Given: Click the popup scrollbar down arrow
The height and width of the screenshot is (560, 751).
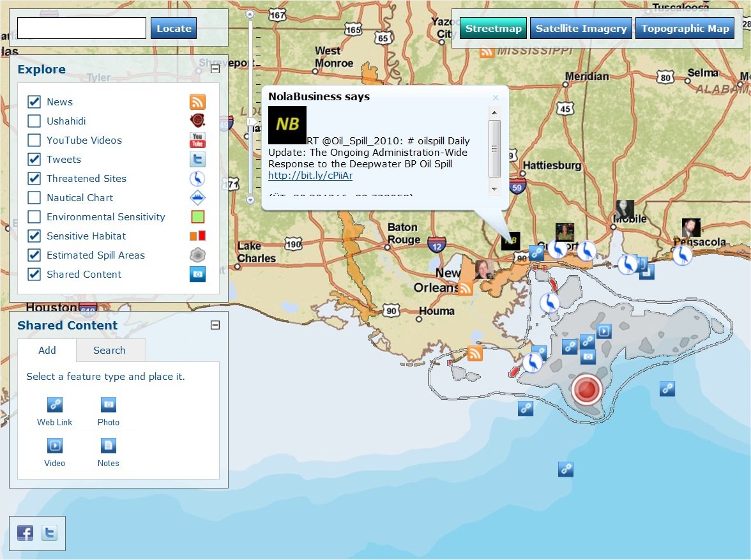Looking at the screenshot, I should (x=494, y=189).
